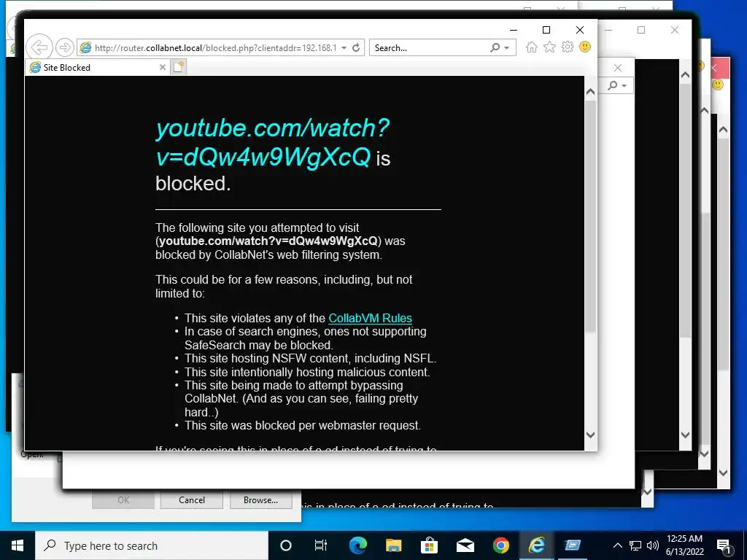Click the vertical scrollbar thumb of front window

tap(590, 216)
